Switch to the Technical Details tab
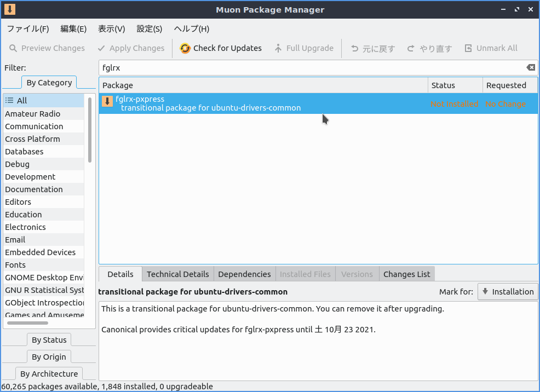 [x=177, y=274]
